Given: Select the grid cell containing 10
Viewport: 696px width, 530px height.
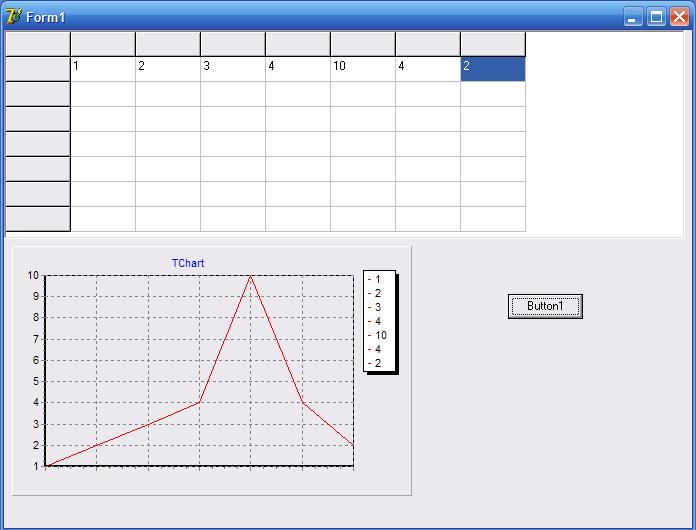Looking at the screenshot, I should click(362, 69).
